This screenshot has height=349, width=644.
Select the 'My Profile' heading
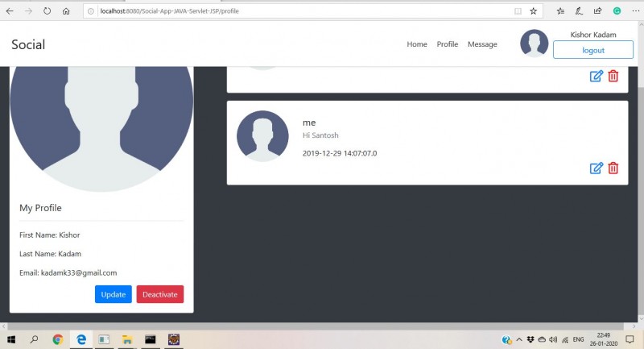click(x=40, y=208)
